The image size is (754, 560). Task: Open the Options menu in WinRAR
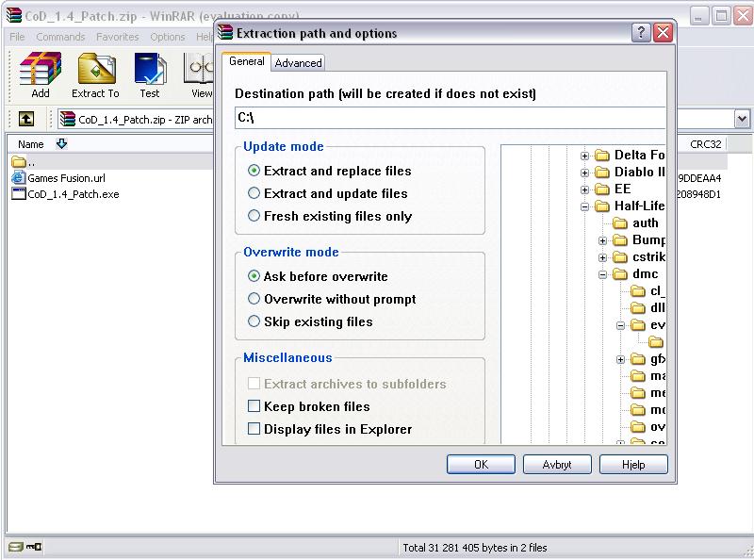[168, 37]
